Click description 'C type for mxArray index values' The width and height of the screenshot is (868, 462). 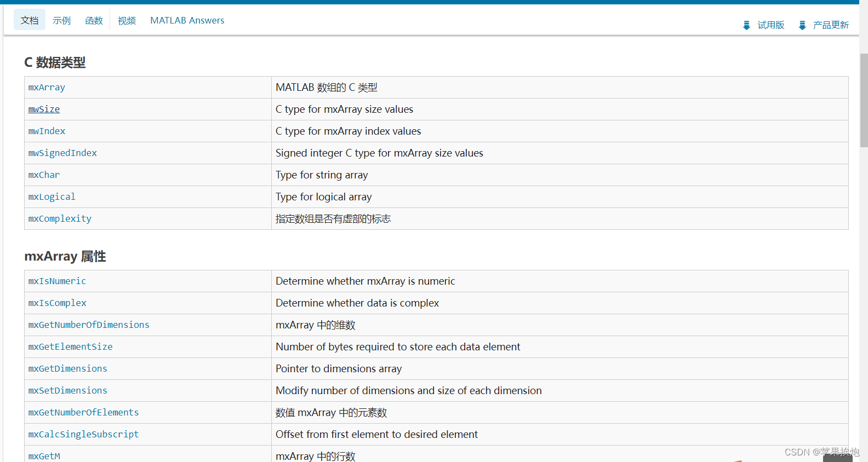pos(348,131)
